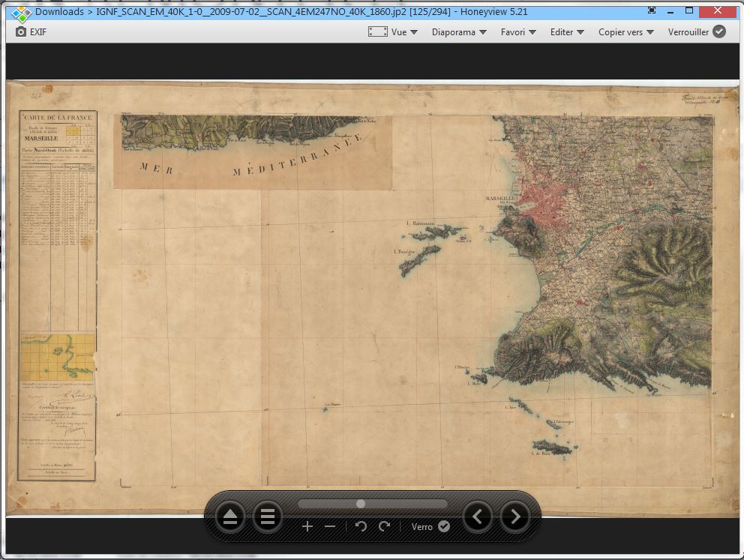Expand the Diaporama dropdown
The height and width of the screenshot is (560, 744).
tap(459, 32)
